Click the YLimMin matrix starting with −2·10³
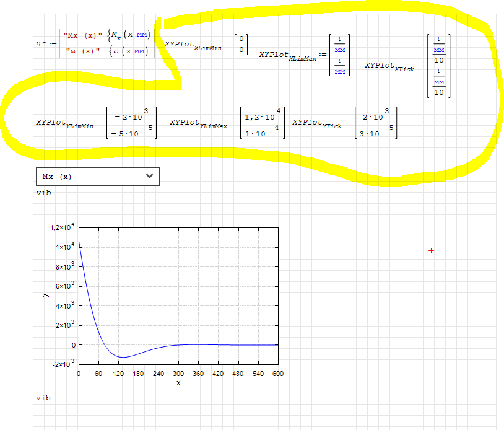This screenshot has width=504, height=430. [x=131, y=123]
